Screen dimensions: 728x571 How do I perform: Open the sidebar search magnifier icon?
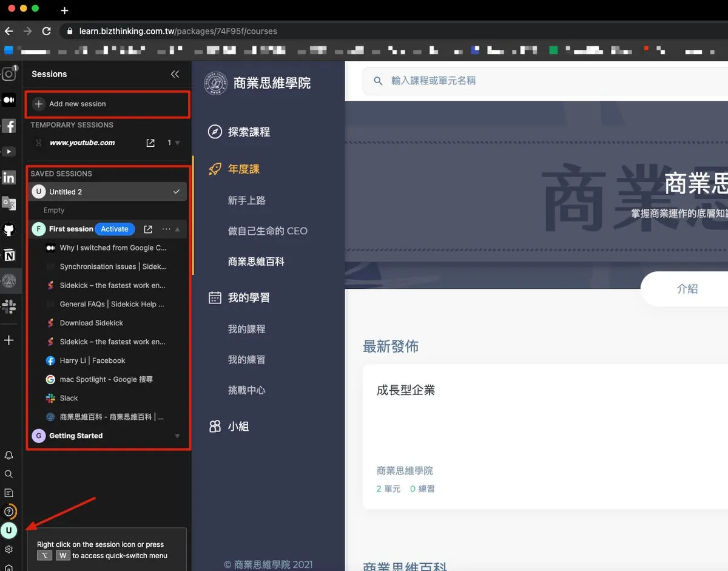9,474
